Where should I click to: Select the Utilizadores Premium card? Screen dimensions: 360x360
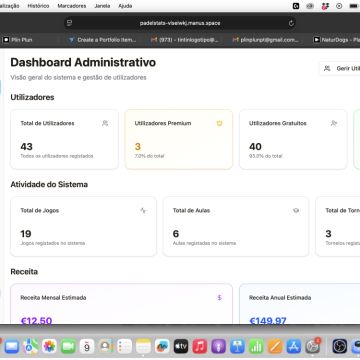179,139
